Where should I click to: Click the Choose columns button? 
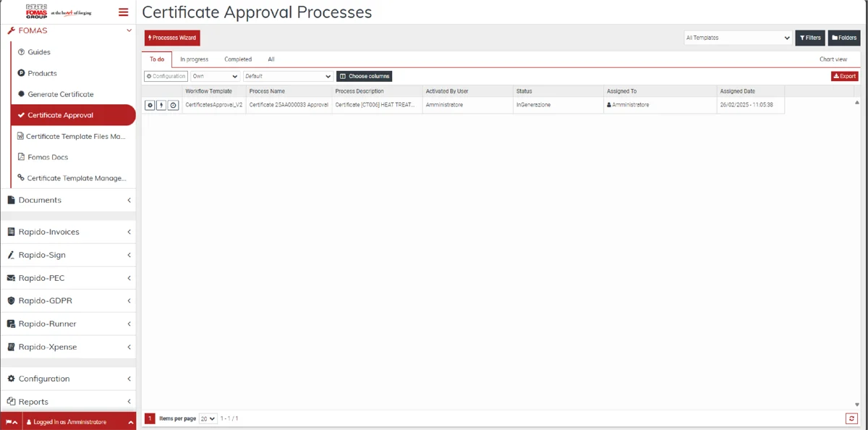pyautogui.click(x=365, y=76)
